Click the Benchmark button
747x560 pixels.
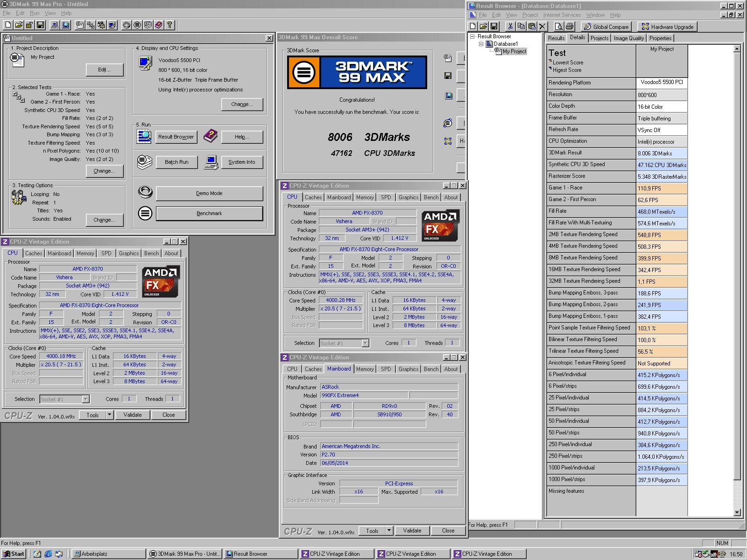tap(209, 213)
